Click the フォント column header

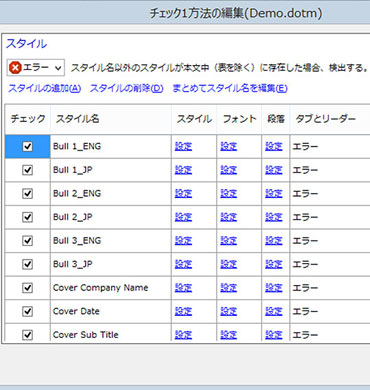[x=239, y=119]
